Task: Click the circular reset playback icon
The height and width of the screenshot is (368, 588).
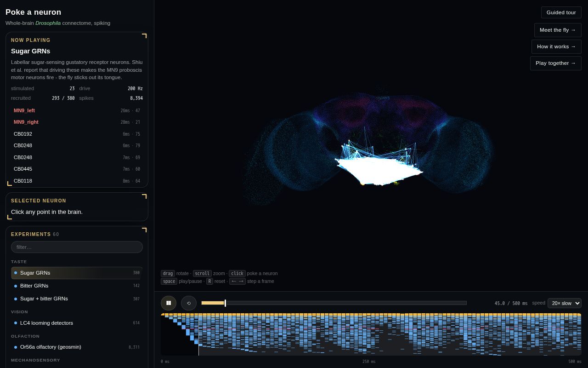Action: (x=189, y=303)
